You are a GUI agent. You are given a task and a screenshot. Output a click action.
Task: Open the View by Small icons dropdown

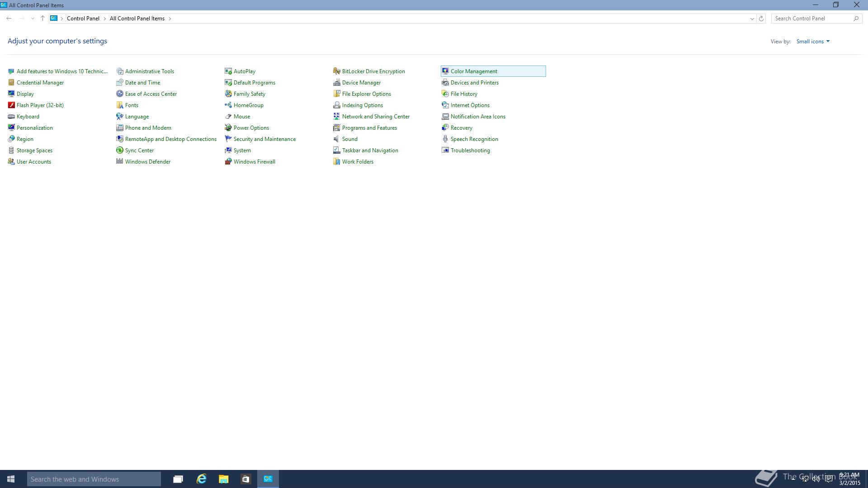813,42
